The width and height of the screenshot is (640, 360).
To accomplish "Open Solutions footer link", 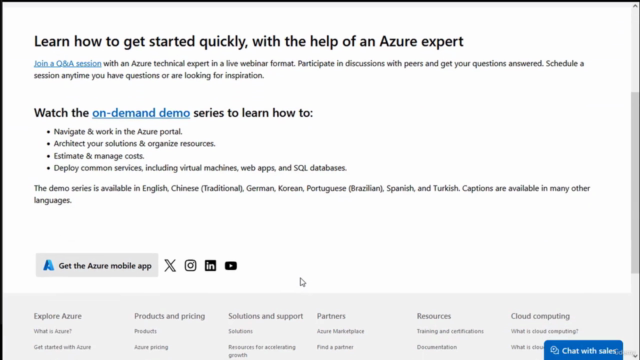I will (240, 331).
